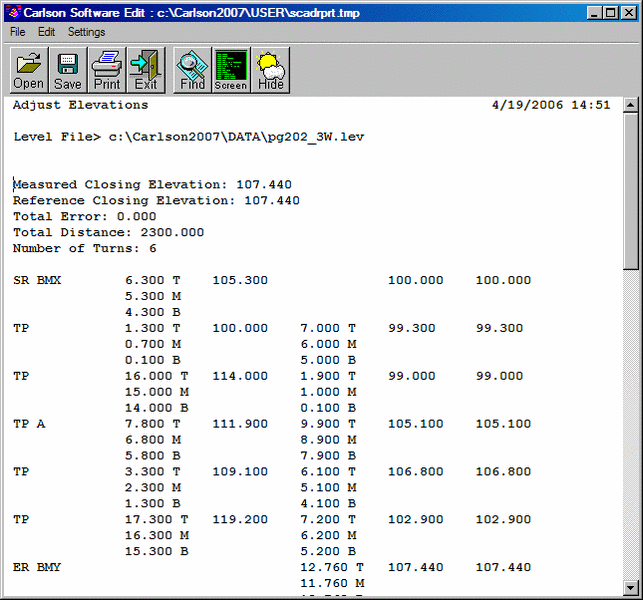This screenshot has height=600, width=643.
Task: Close the Carlson Software Edit window
Action: 629,13
